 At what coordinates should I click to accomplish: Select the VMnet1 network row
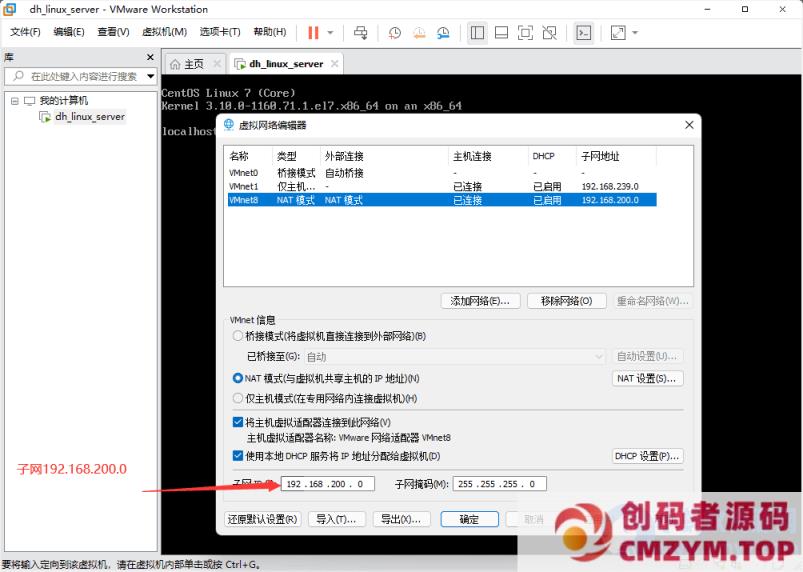point(442,186)
